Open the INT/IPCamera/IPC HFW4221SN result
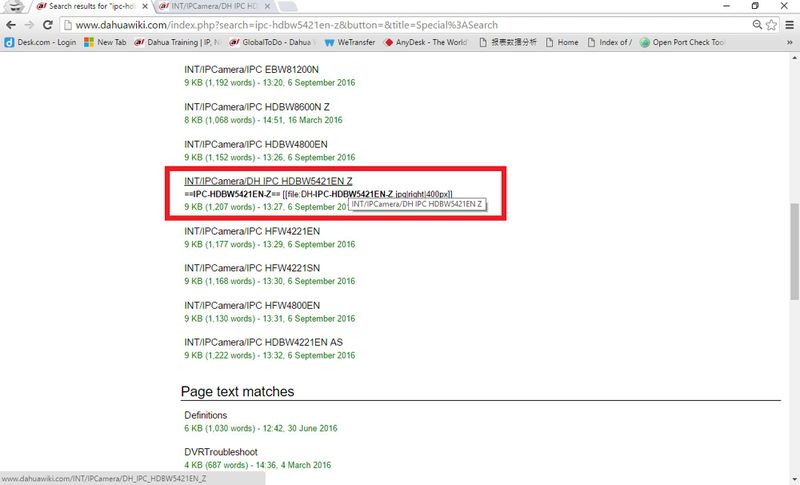Screen dimensions: 800x485 [252, 268]
